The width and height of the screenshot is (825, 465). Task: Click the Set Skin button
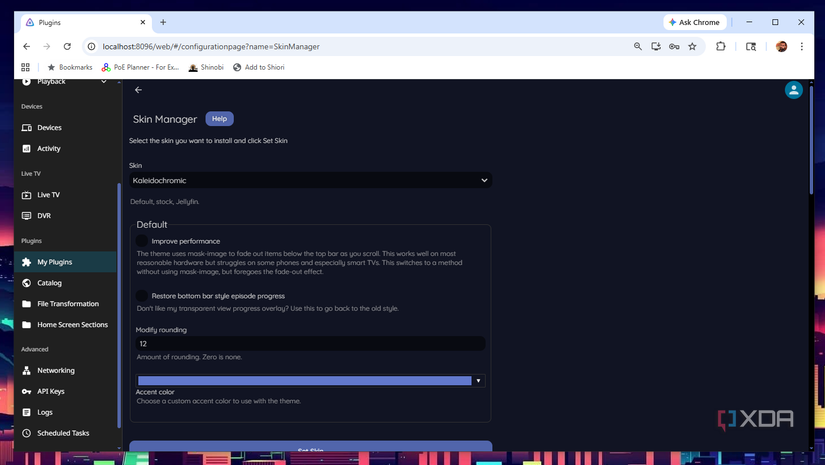[x=310, y=447]
